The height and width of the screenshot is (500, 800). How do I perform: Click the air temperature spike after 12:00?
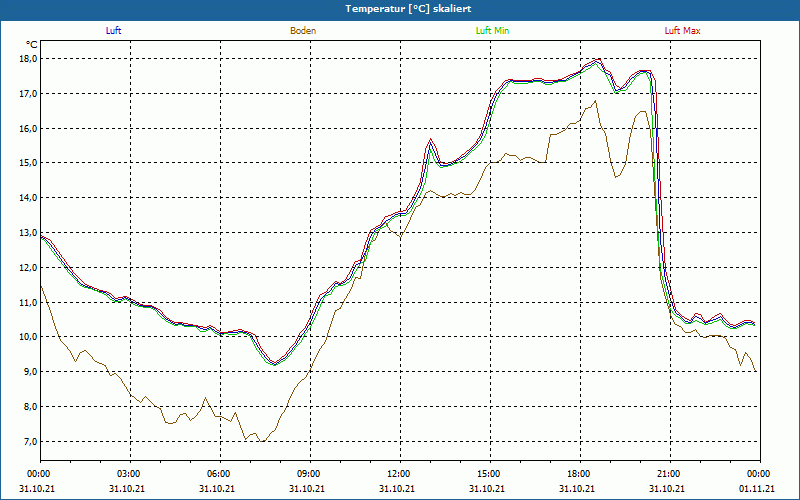pos(431,141)
